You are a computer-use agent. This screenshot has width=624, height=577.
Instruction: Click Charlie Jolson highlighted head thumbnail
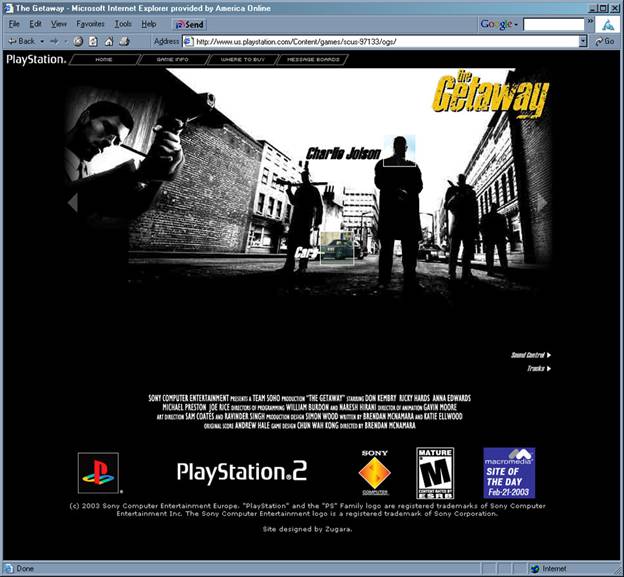coord(399,151)
